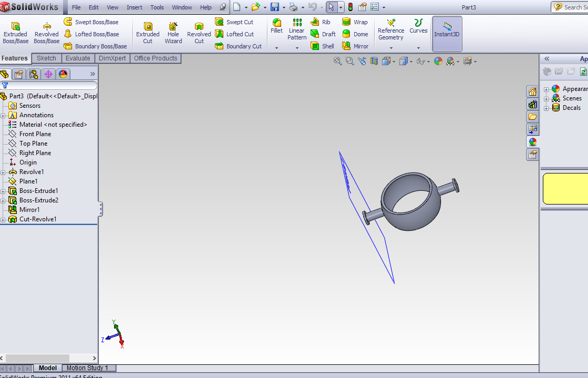This screenshot has height=378, width=588.
Task: Apply the Fillet tool
Action: [277, 26]
